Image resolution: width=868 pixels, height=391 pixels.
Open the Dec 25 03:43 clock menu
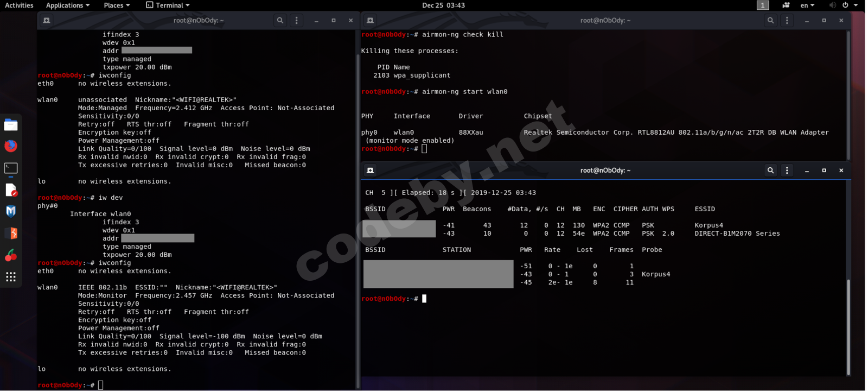click(x=443, y=5)
